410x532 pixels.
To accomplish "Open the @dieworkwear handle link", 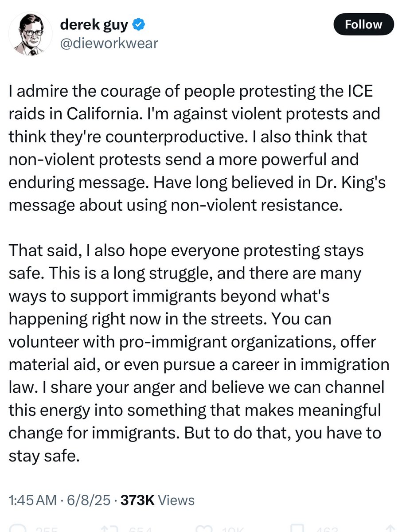I will coord(109,43).
